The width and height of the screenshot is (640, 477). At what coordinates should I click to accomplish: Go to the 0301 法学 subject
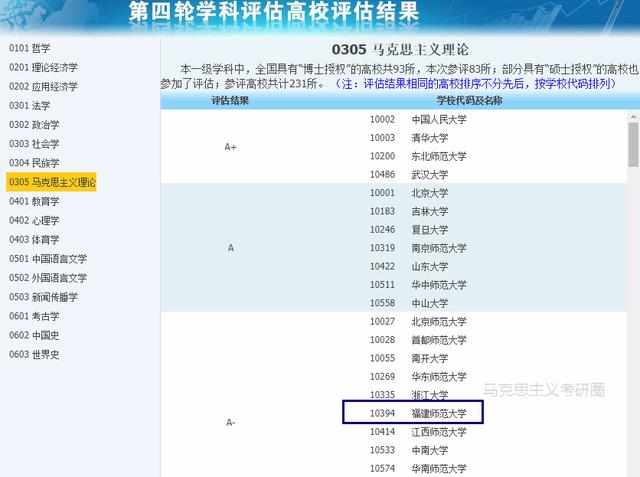[29, 106]
